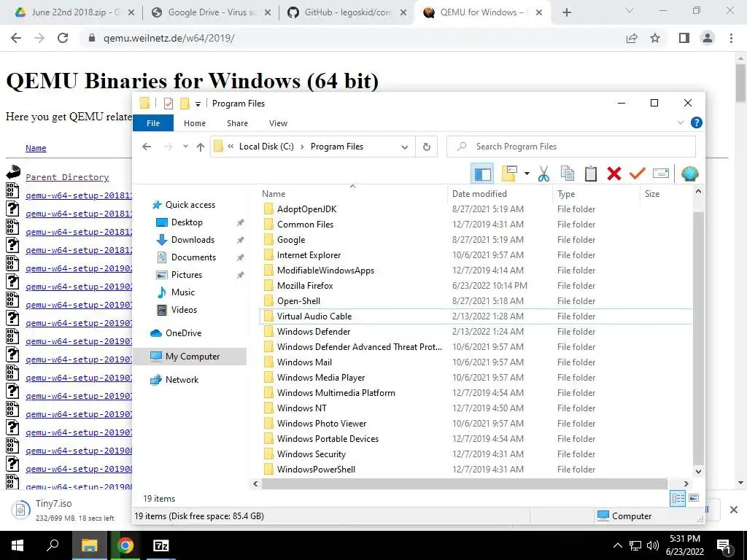
Task: Select Quick access in navigation pane
Action: tap(190, 205)
